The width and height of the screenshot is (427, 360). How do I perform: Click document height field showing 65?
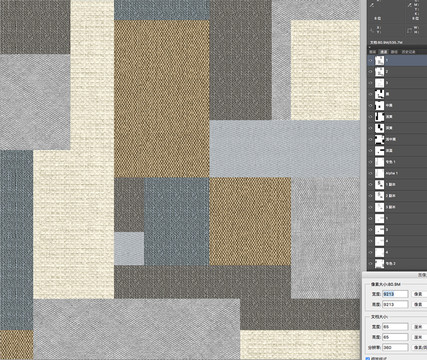[395, 337]
